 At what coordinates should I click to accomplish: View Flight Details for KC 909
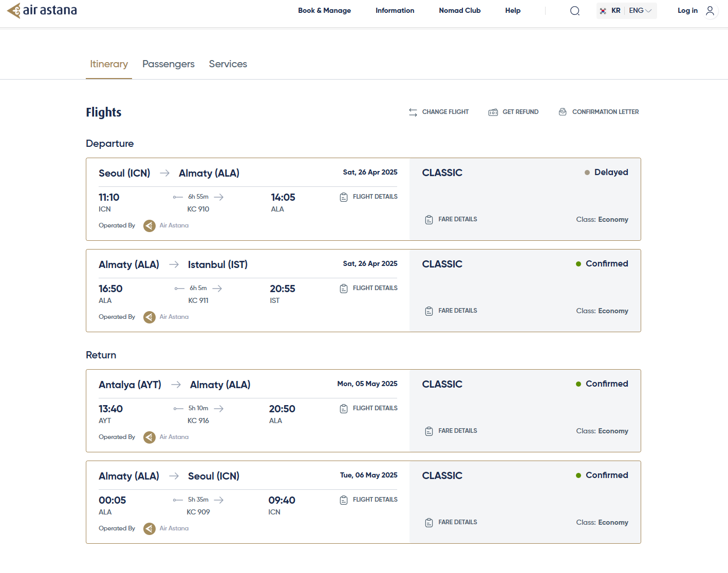[x=375, y=500]
